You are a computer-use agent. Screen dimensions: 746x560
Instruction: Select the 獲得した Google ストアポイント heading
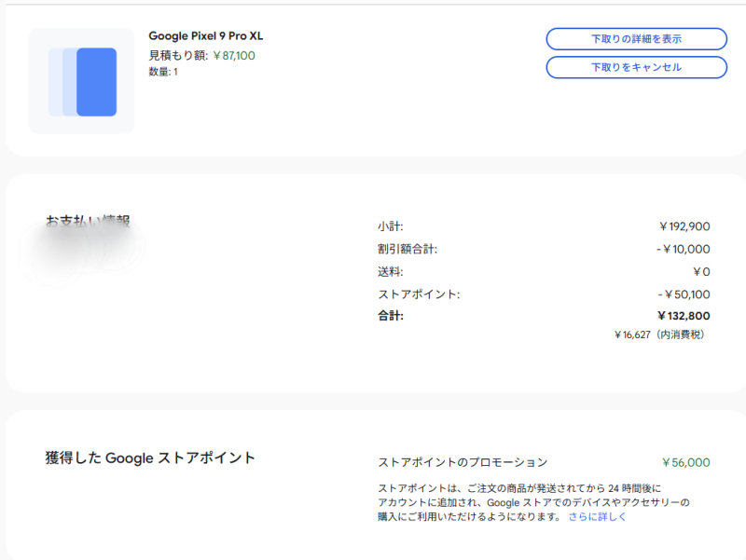pos(150,458)
